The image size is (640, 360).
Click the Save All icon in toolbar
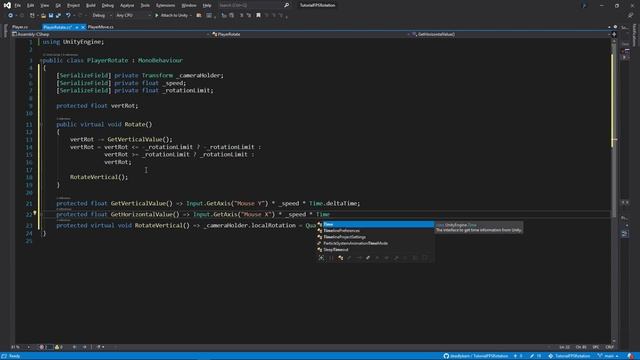pyautogui.click(x=58, y=16)
